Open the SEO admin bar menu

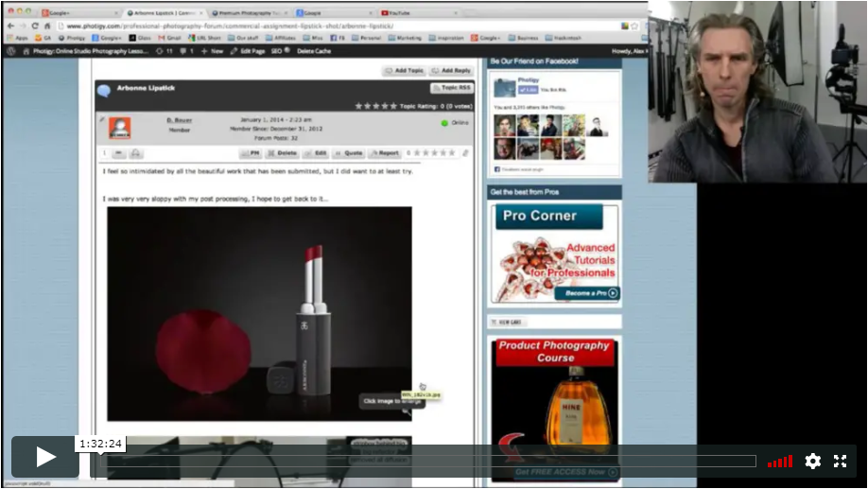click(x=281, y=51)
